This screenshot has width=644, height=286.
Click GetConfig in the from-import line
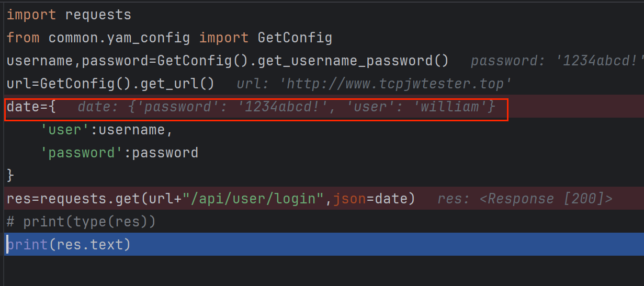[295, 38]
